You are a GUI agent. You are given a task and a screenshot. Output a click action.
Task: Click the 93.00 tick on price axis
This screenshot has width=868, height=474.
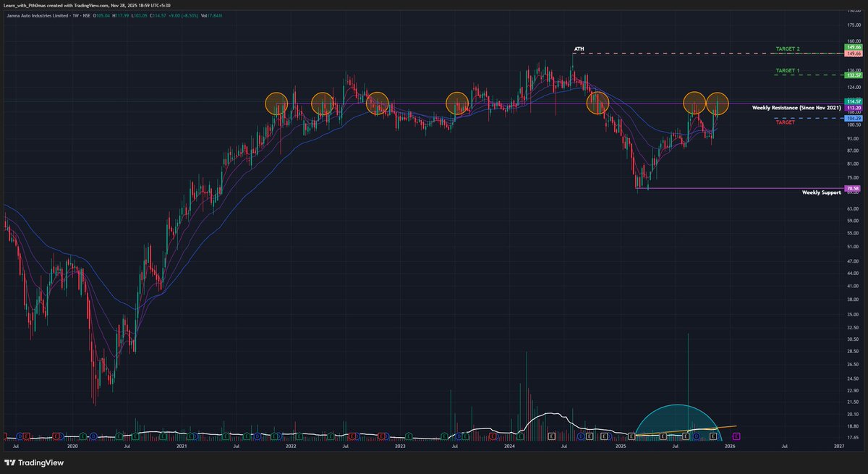[854, 138]
